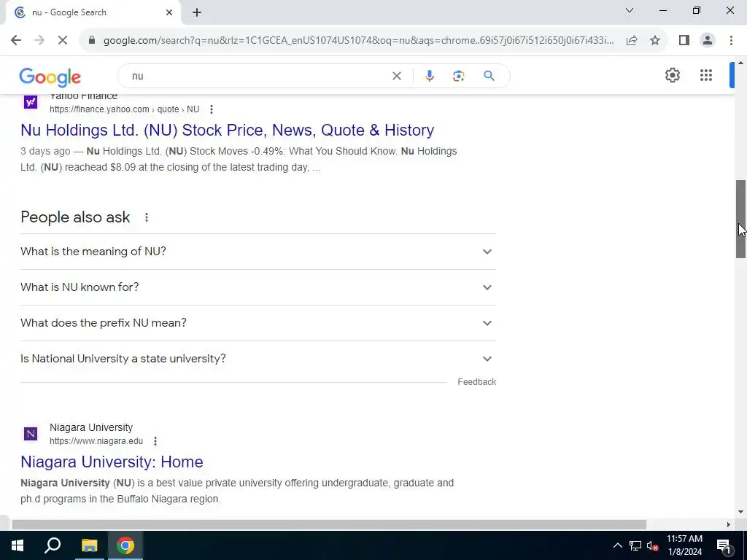
Task: Submit search with magnifying glass icon
Action: point(489,76)
